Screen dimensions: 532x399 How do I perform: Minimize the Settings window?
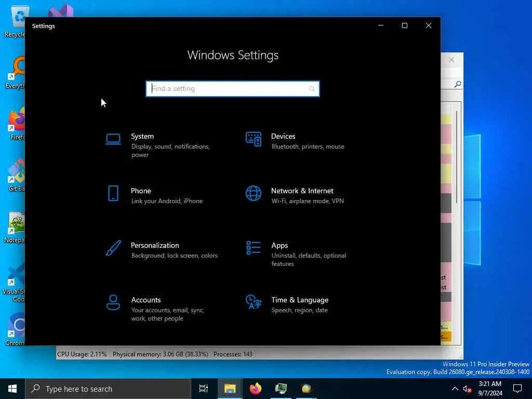(x=381, y=25)
